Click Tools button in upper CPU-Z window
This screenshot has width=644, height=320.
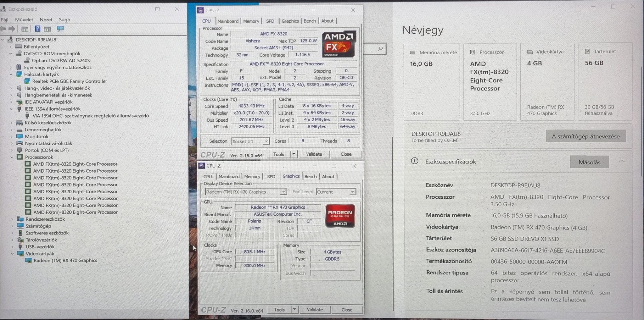click(x=278, y=154)
